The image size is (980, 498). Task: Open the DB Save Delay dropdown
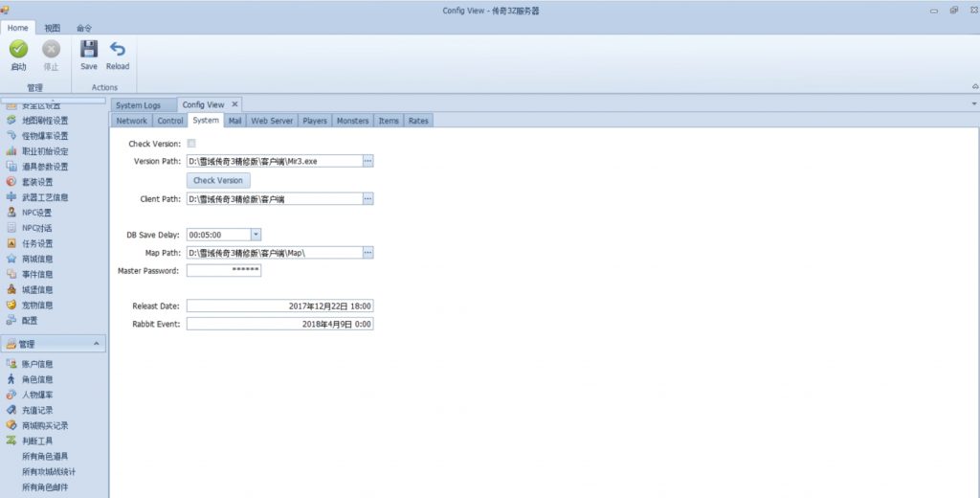pos(256,234)
